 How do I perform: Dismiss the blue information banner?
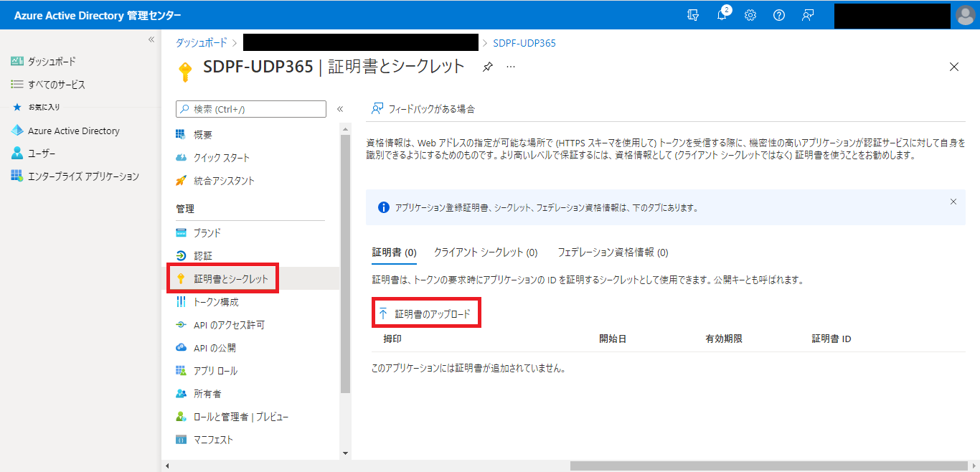tap(953, 202)
